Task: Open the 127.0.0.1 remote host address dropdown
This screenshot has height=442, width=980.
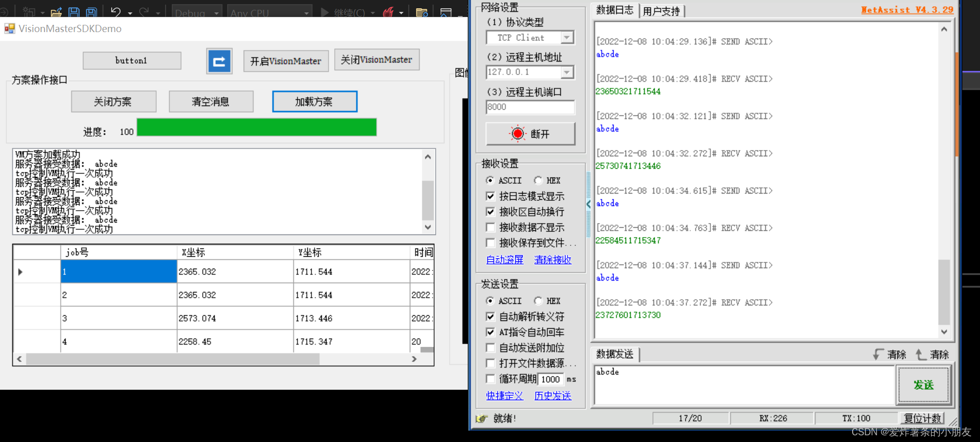Action: tap(568, 72)
